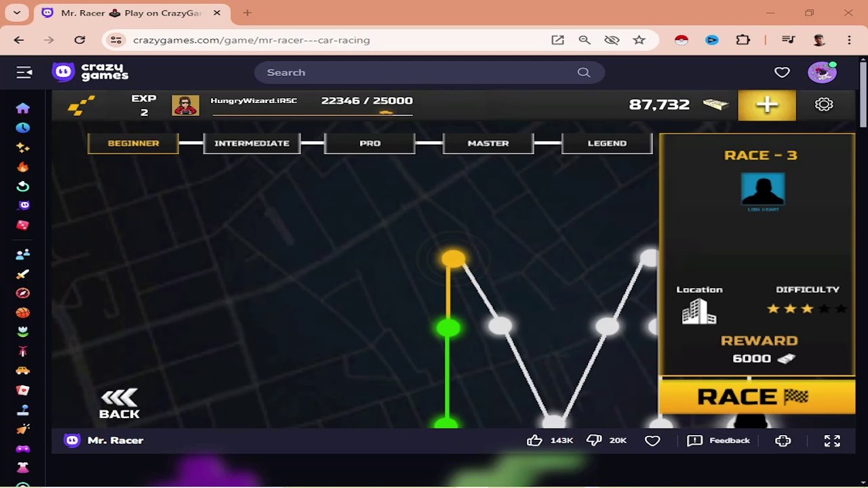Start the race with RACE button
This screenshot has width=868, height=488.
757,396
